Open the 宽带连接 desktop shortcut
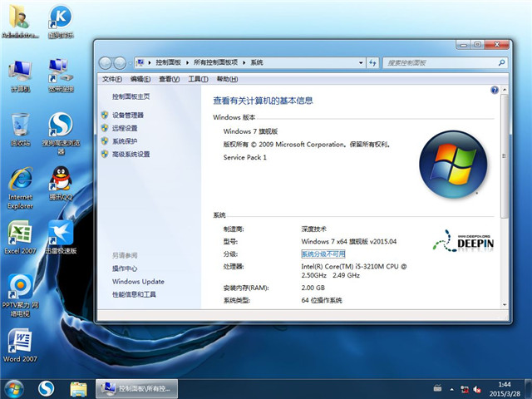 tap(61, 76)
